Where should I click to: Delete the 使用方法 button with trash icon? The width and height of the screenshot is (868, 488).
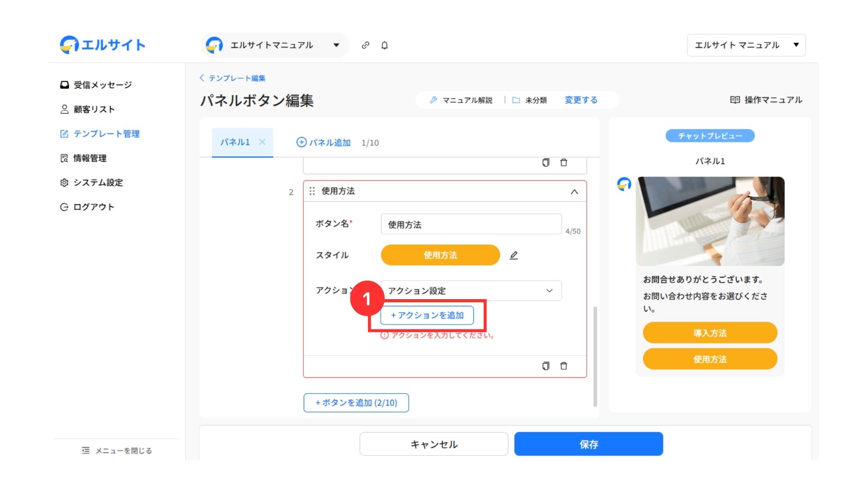tap(564, 366)
